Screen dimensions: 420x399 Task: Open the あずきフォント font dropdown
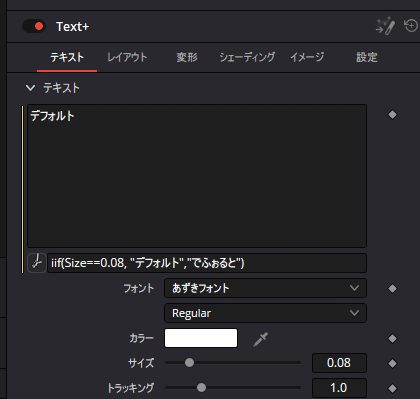pyautogui.click(x=265, y=288)
